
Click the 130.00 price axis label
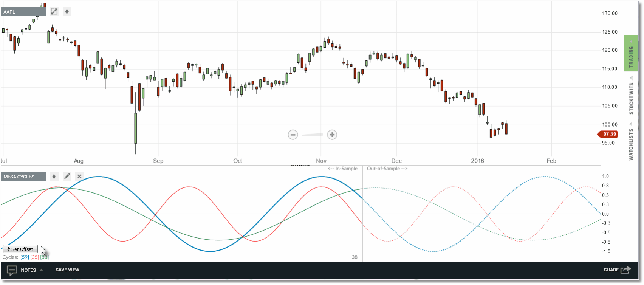point(610,13)
